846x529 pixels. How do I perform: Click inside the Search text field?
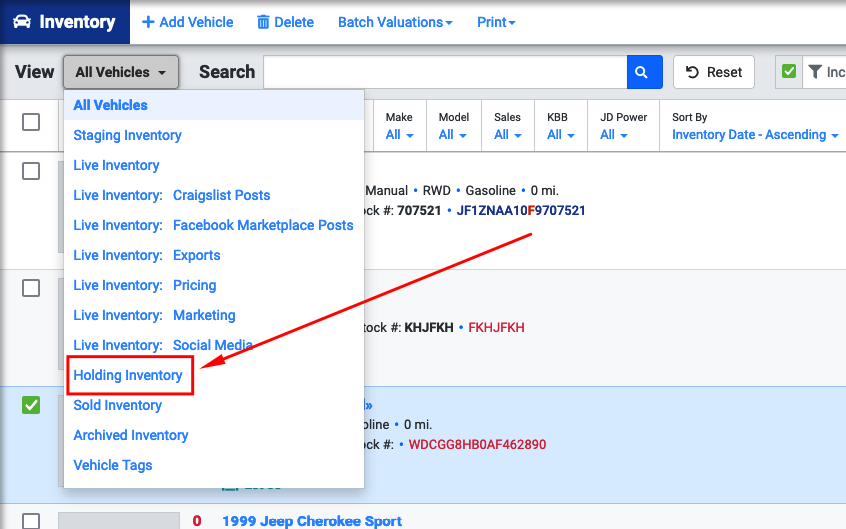445,72
